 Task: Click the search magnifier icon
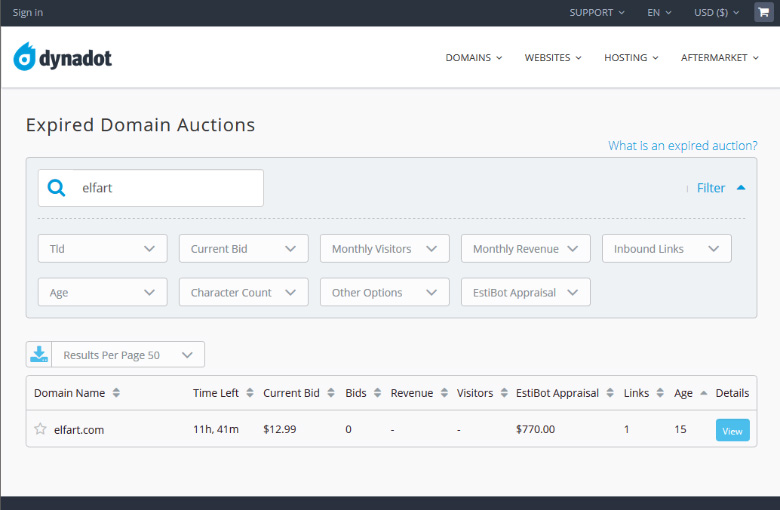56,188
